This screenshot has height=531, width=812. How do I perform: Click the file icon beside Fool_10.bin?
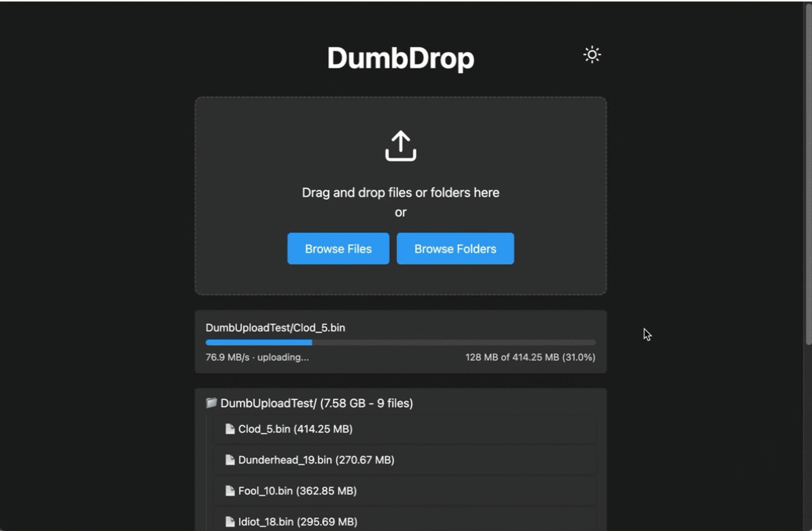click(230, 490)
